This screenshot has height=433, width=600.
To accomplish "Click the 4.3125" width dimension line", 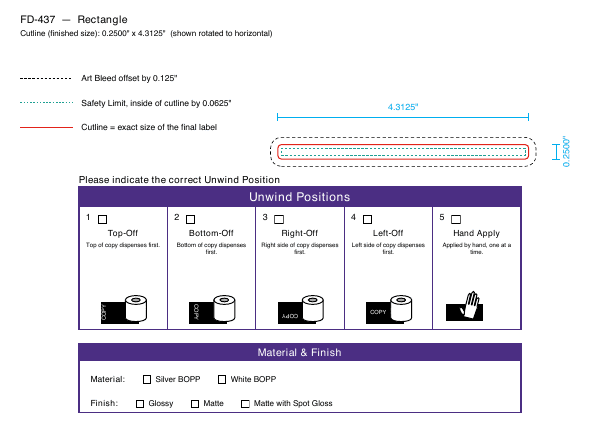I will (x=403, y=117).
